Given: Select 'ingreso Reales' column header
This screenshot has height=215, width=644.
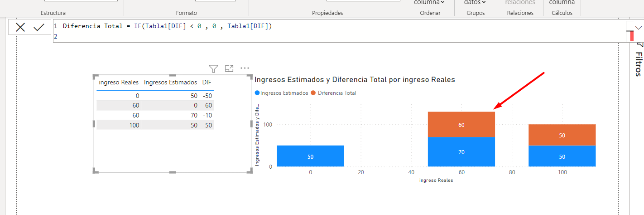Looking at the screenshot, I should pos(119,82).
